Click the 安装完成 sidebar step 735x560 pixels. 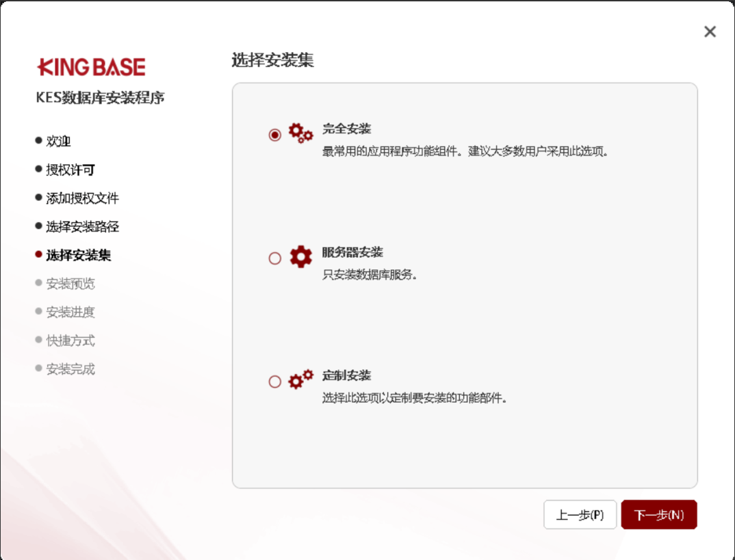tap(70, 369)
